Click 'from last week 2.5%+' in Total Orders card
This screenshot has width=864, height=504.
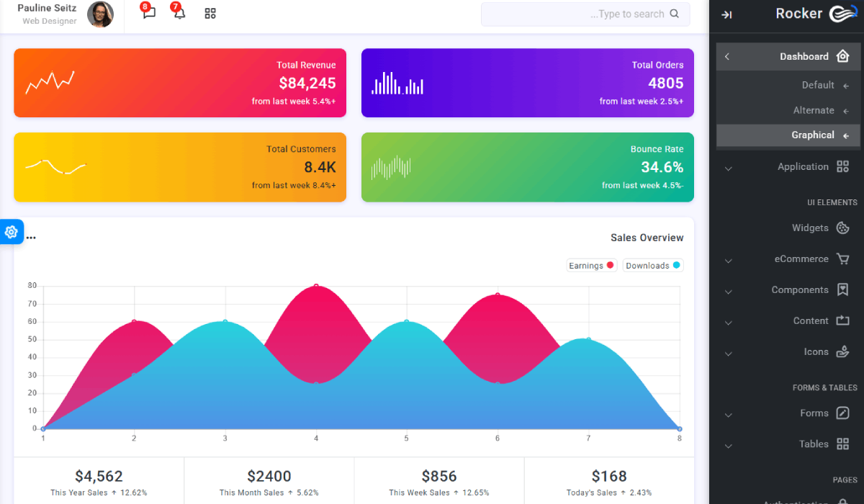coord(642,102)
